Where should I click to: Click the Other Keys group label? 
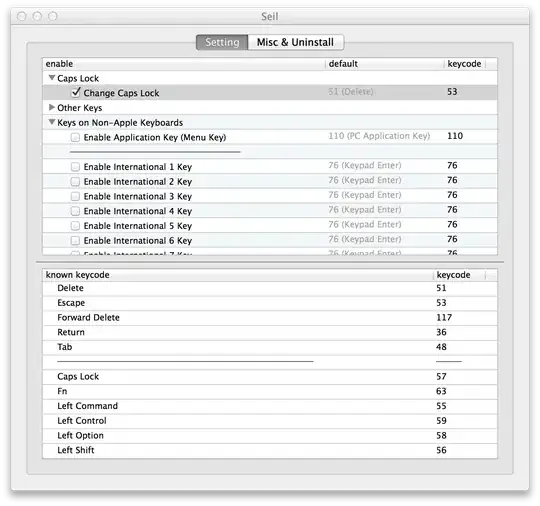[x=80, y=108]
